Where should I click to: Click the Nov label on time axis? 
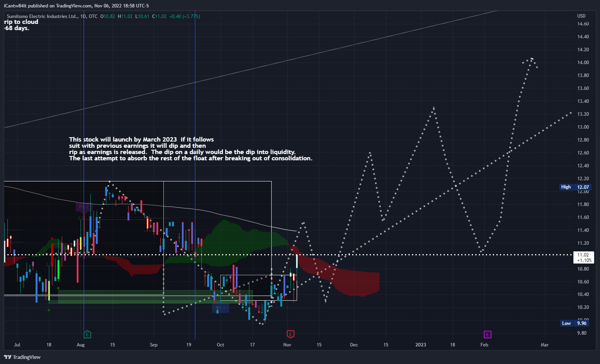287,345
